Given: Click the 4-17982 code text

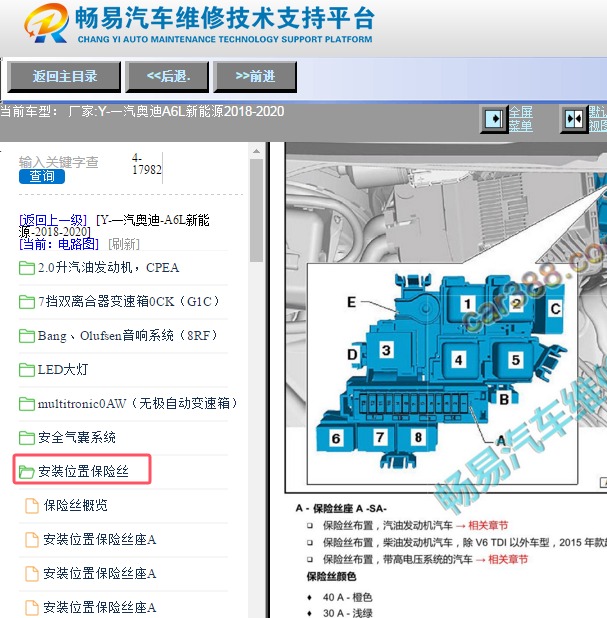Looking at the screenshot, I should tap(147, 164).
